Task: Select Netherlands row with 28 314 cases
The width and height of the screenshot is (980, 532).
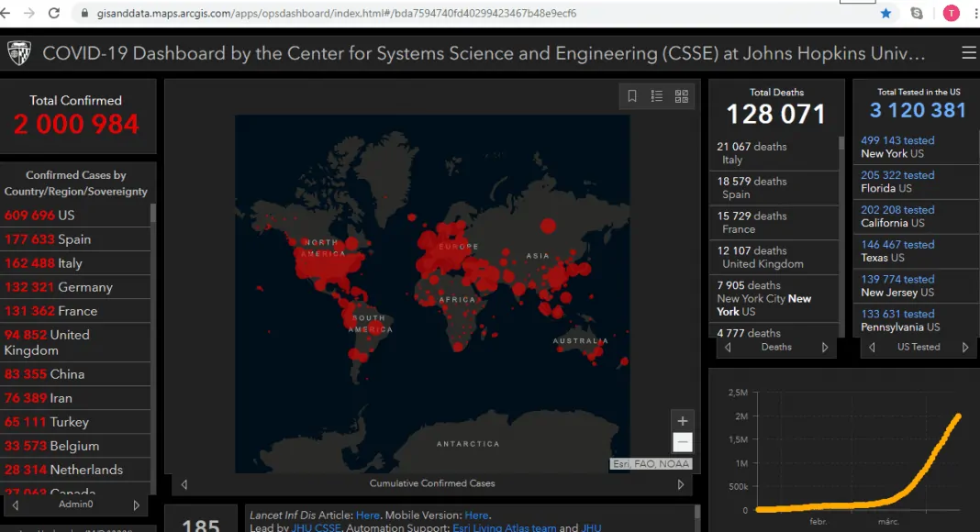Action: coord(75,470)
